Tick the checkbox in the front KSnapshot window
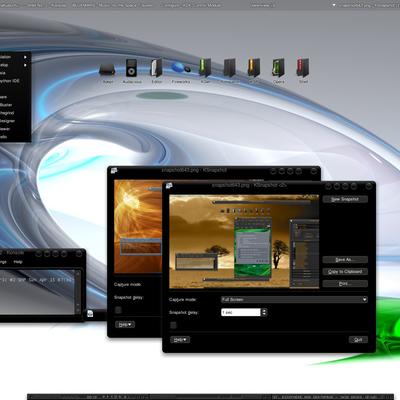 [173, 325]
